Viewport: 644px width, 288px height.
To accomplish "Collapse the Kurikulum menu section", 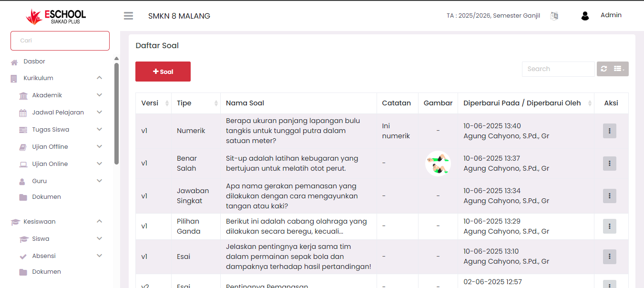I will coord(99,78).
